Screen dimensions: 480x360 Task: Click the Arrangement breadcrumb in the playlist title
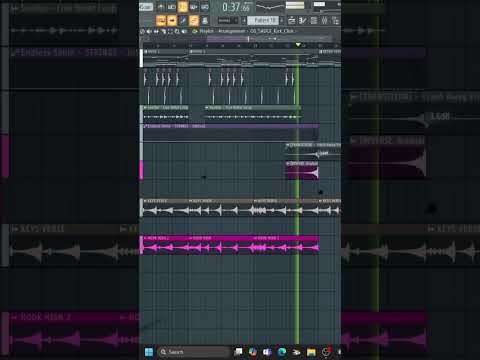(x=232, y=31)
